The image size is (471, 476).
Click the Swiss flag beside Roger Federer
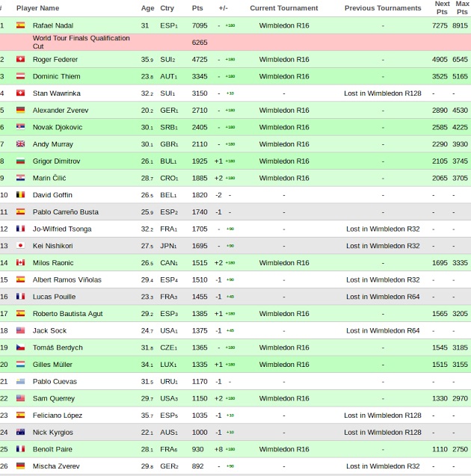point(20,59)
